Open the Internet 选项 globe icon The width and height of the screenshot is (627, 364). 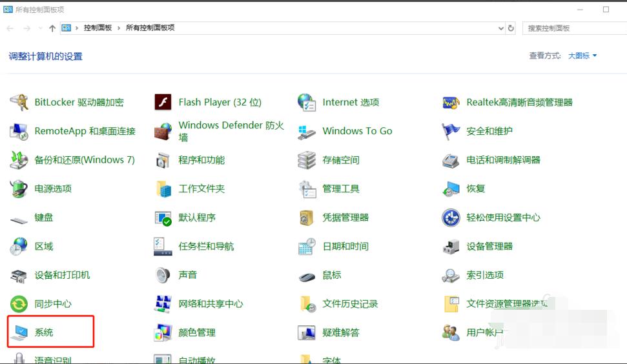point(307,102)
